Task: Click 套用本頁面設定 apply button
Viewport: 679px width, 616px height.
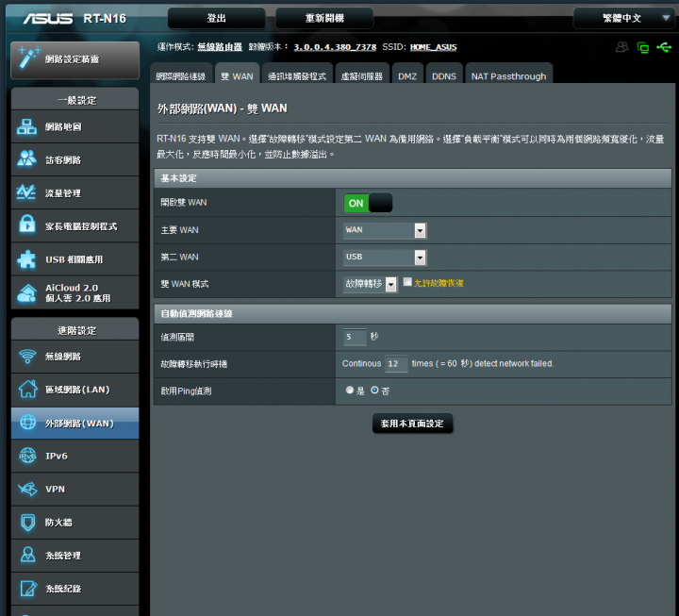Action: [x=412, y=424]
